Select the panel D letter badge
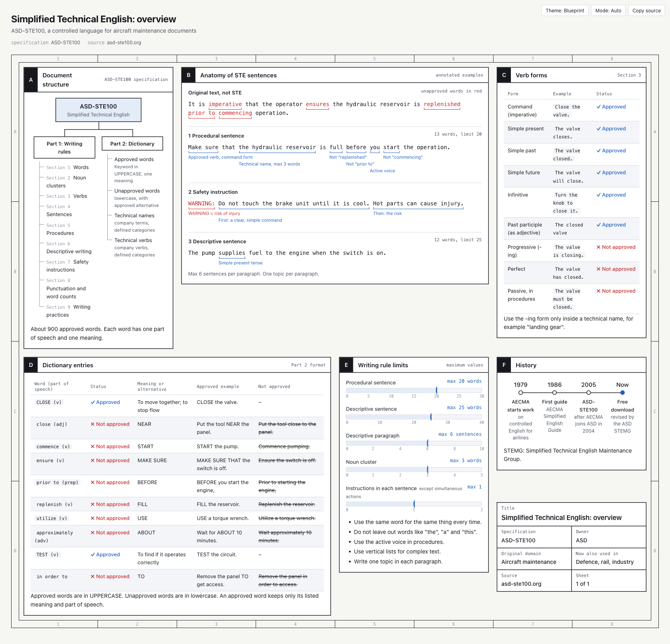670x644 pixels. click(x=31, y=365)
